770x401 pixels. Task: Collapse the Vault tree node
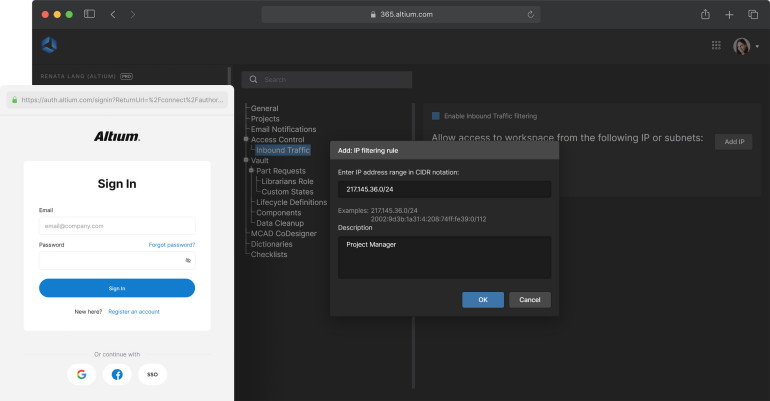(246, 160)
